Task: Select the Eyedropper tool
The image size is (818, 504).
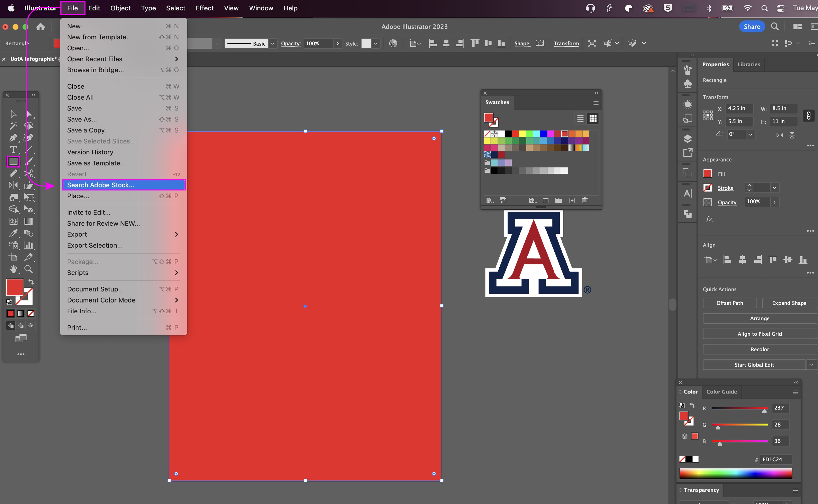Action: click(x=13, y=233)
